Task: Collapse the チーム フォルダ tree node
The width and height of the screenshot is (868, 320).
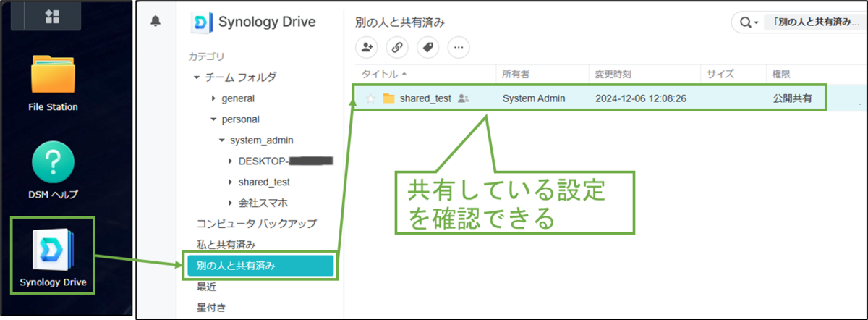Action: (196, 77)
